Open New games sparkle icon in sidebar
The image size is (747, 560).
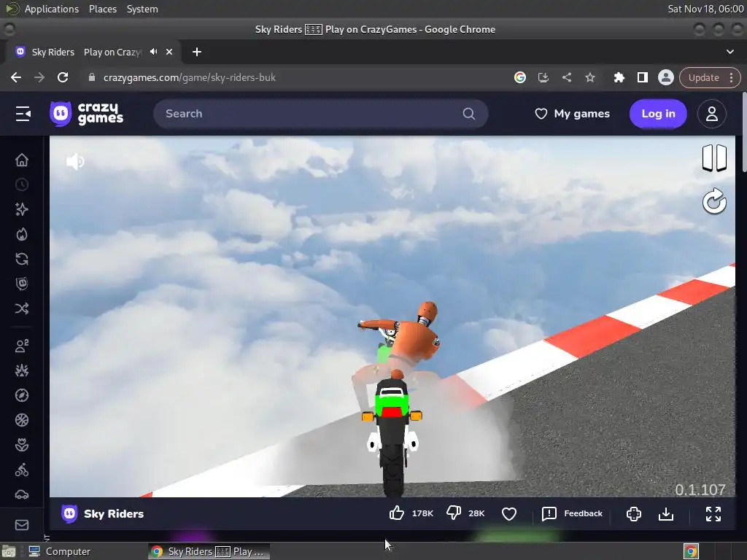(x=22, y=209)
